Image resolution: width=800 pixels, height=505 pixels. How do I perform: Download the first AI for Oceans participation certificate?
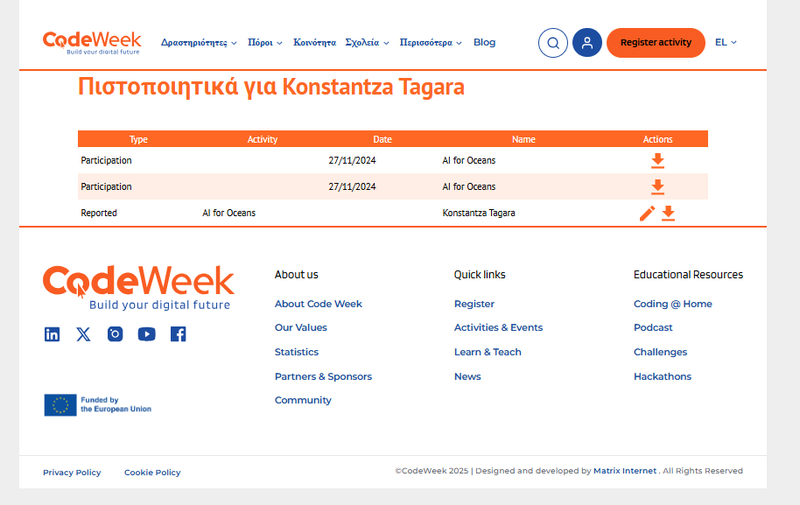pos(657,160)
